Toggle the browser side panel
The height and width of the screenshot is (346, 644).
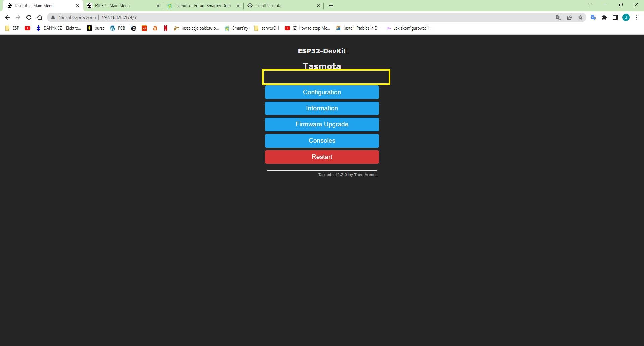point(615,17)
